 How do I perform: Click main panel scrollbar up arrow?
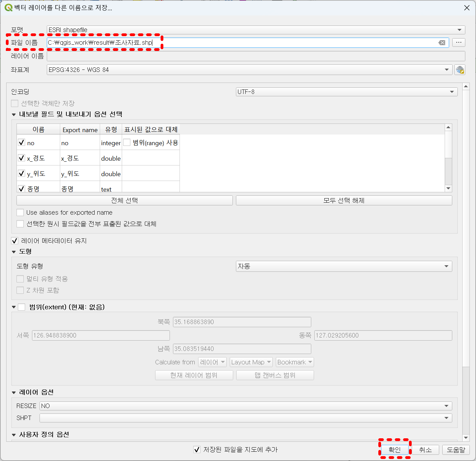click(466, 86)
